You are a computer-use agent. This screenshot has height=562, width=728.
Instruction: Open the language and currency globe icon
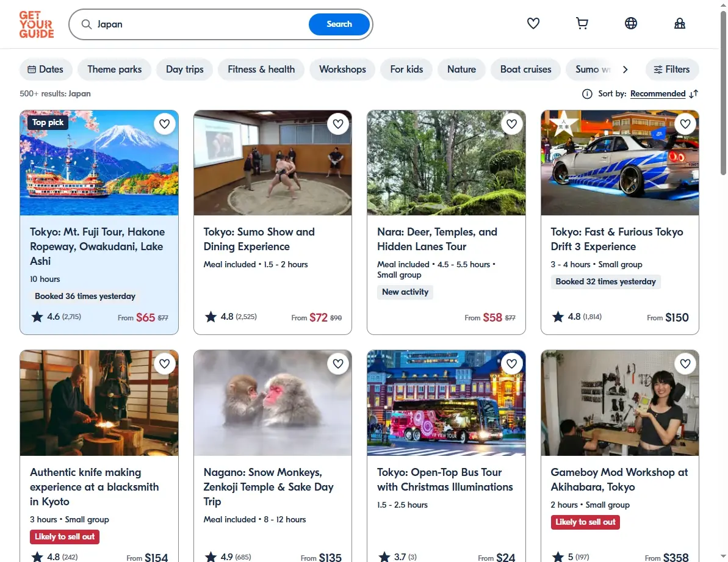pyautogui.click(x=630, y=23)
